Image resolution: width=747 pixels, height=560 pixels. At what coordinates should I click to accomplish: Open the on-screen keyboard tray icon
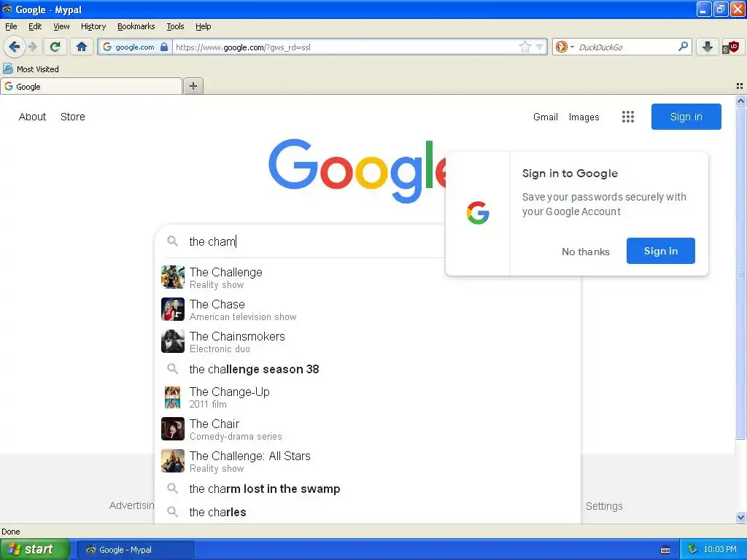click(665, 550)
